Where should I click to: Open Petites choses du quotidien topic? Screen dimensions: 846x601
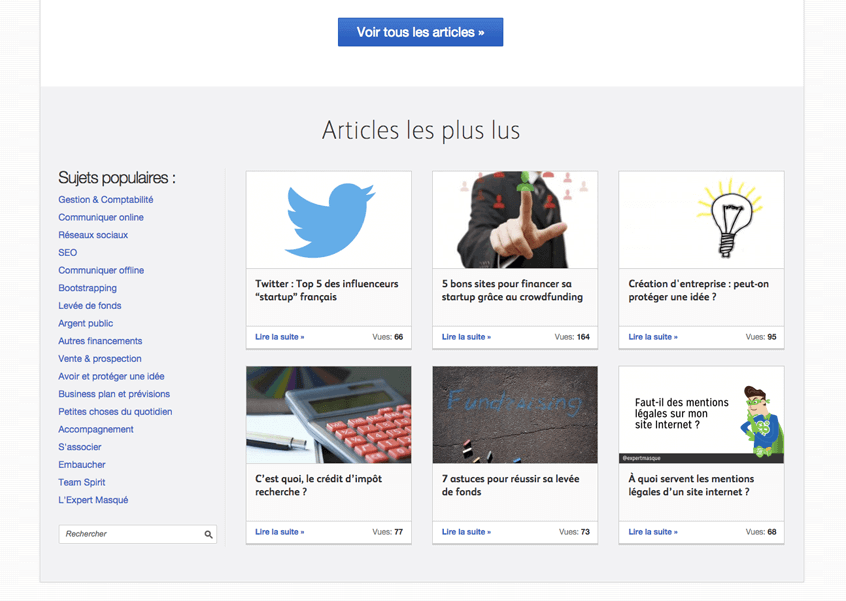pos(115,412)
